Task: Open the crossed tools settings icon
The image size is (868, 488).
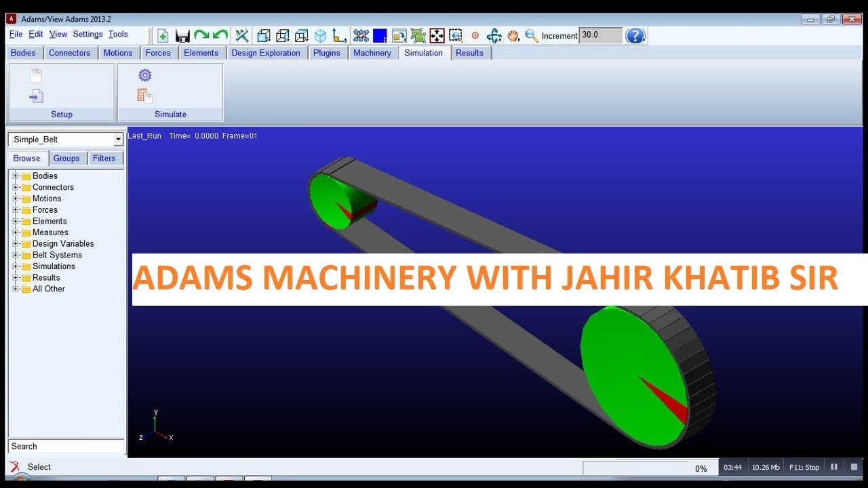Action: pos(242,36)
